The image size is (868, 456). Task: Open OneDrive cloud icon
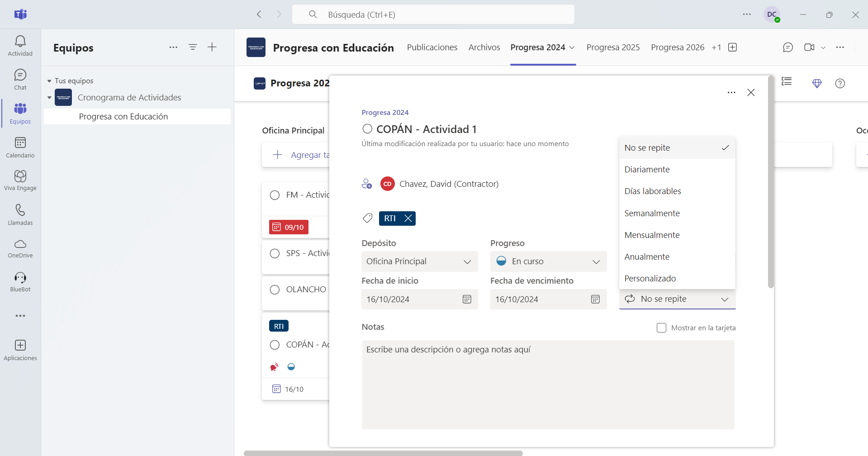pyautogui.click(x=20, y=248)
